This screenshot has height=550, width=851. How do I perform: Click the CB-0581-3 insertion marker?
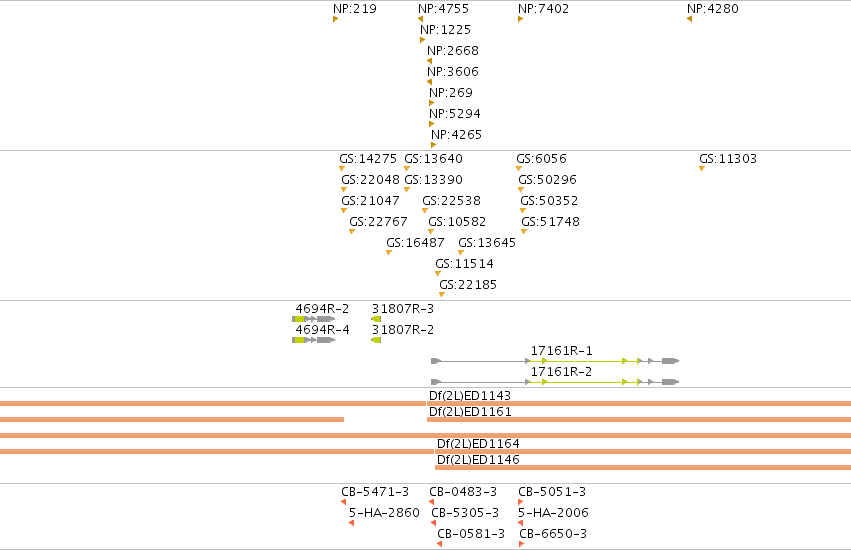[x=440, y=544]
